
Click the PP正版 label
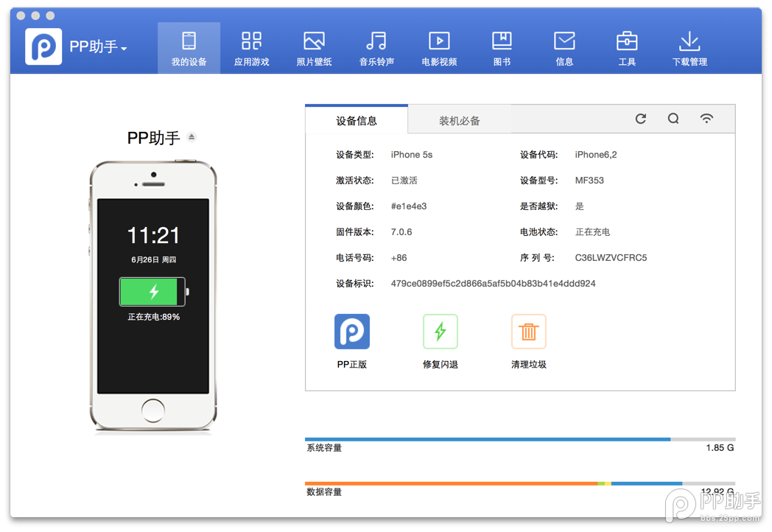351,365
